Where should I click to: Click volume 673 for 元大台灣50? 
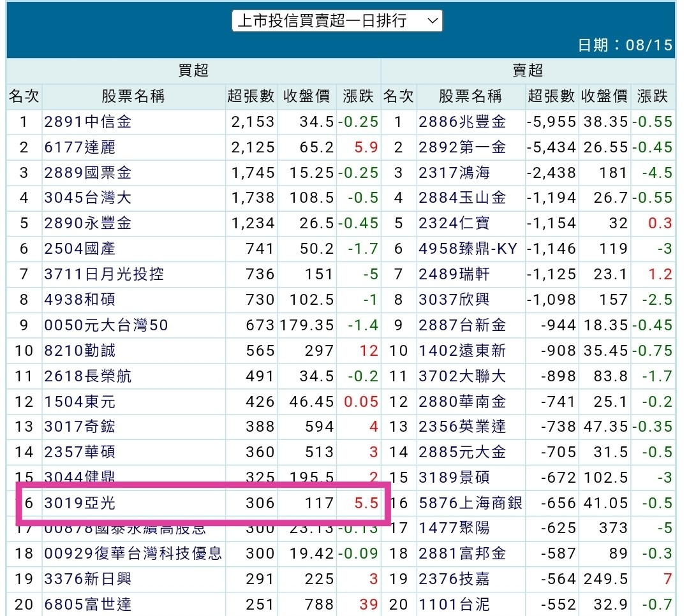click(x=260, y=325)
